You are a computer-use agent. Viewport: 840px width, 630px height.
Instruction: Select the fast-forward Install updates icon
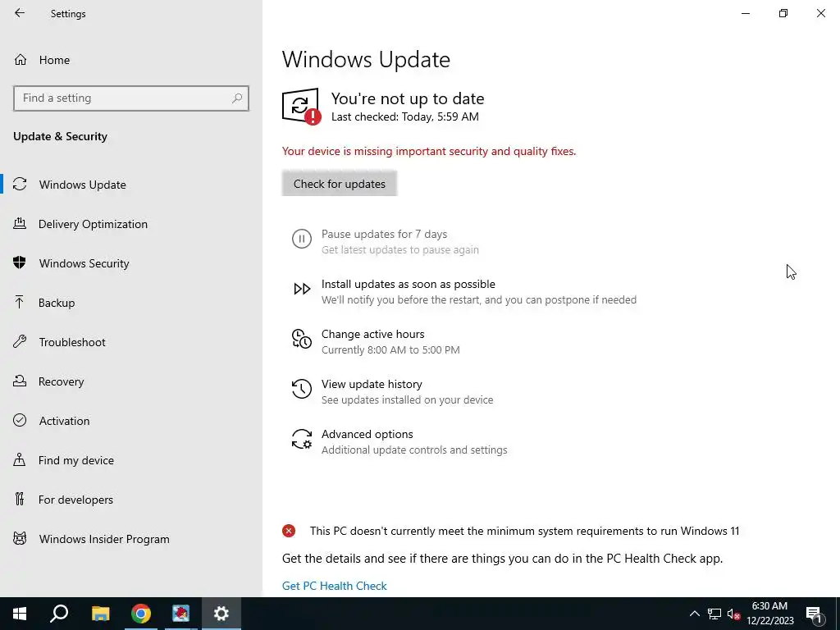coord(302,290)
